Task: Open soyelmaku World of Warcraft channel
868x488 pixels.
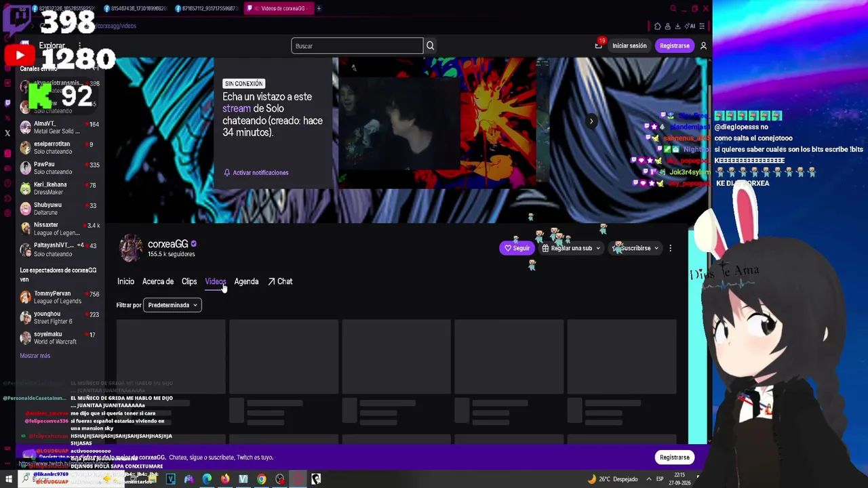Action: [x=60, y=338]
